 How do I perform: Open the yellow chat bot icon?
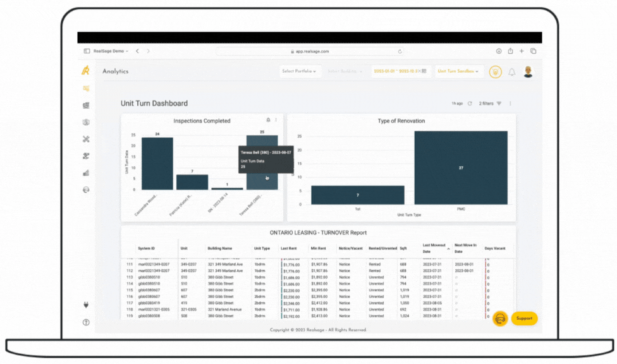click(499, 318)
